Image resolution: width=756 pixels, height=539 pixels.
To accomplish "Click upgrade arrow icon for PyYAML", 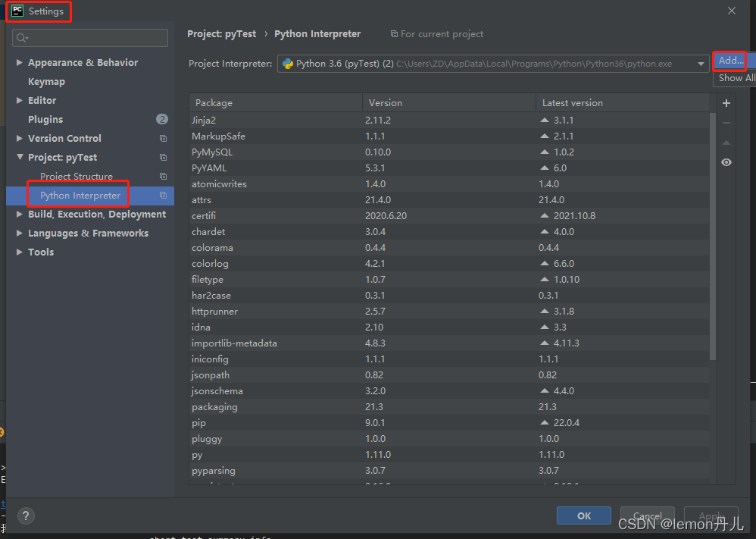I will pyautogui.click(x=545, y=168).
